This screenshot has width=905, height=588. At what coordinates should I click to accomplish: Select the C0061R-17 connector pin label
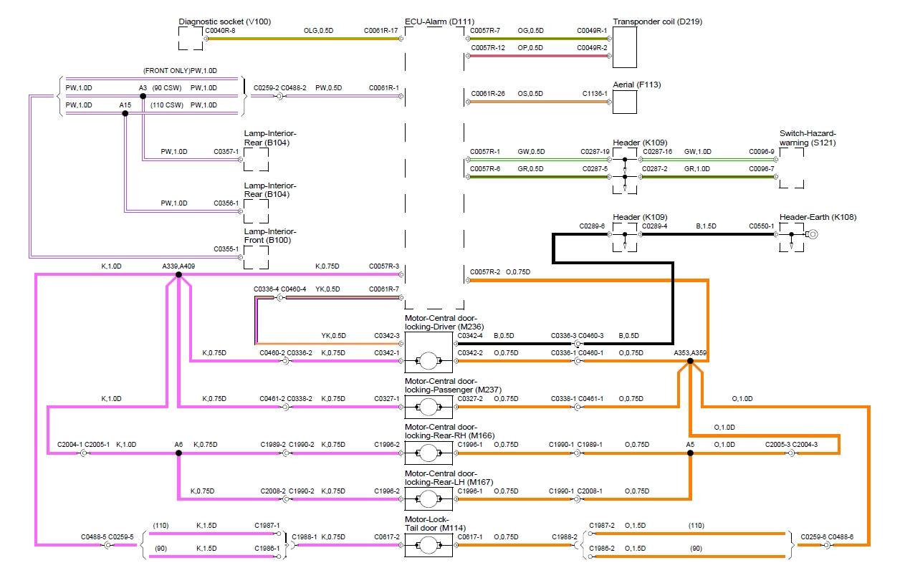(x=380, y=31)
